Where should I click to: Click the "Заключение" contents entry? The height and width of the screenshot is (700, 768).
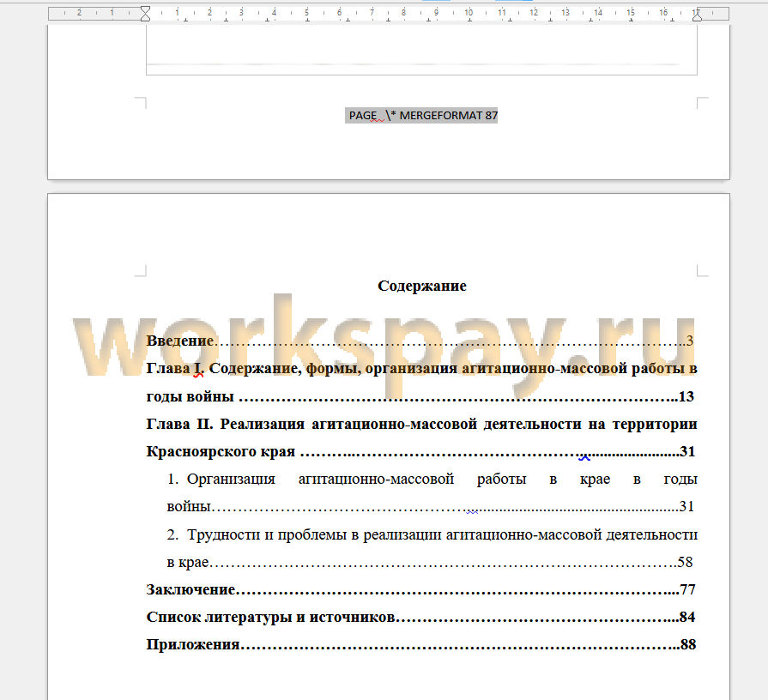pos(191,589)
